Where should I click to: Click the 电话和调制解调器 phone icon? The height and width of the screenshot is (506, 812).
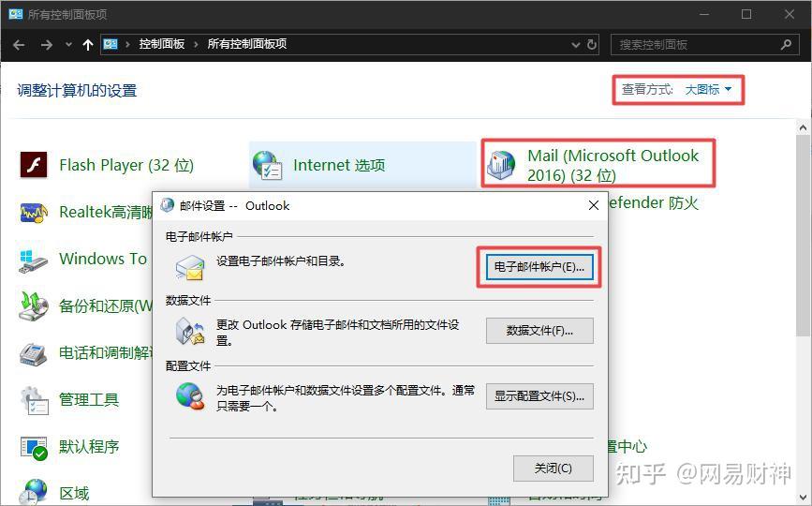(x=33, y=354)
